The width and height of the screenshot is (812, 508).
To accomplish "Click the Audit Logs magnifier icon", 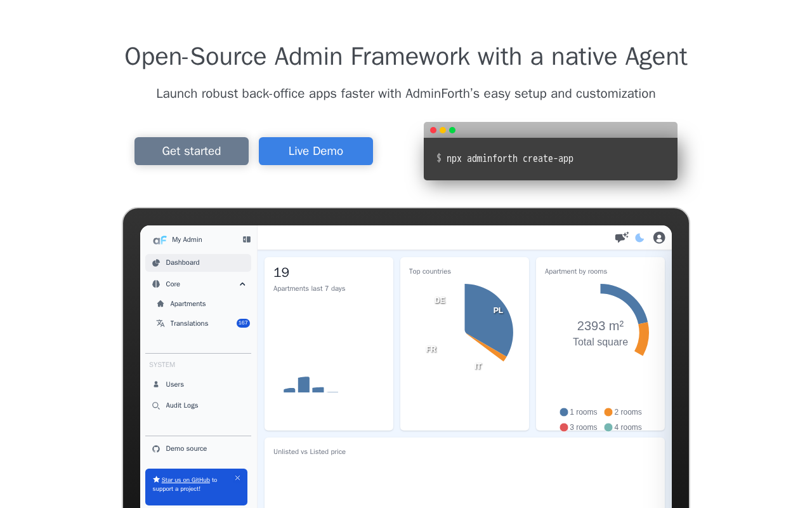I will (x=156, y=405).
